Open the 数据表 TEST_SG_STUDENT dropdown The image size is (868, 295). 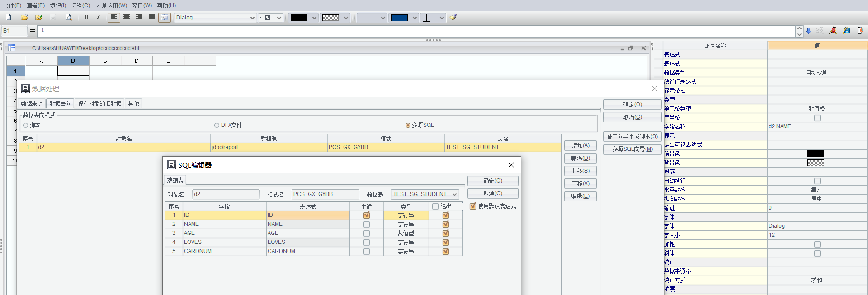pos(454,194)
